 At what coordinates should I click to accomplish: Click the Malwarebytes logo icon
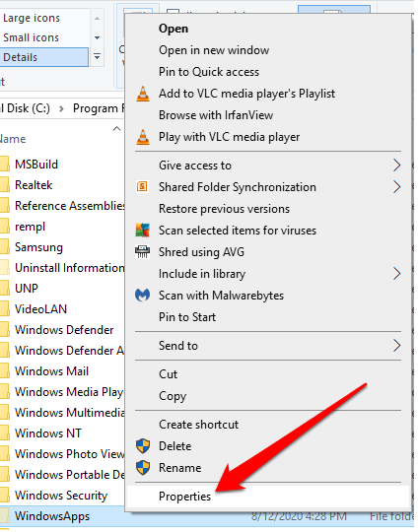point(143,296)
